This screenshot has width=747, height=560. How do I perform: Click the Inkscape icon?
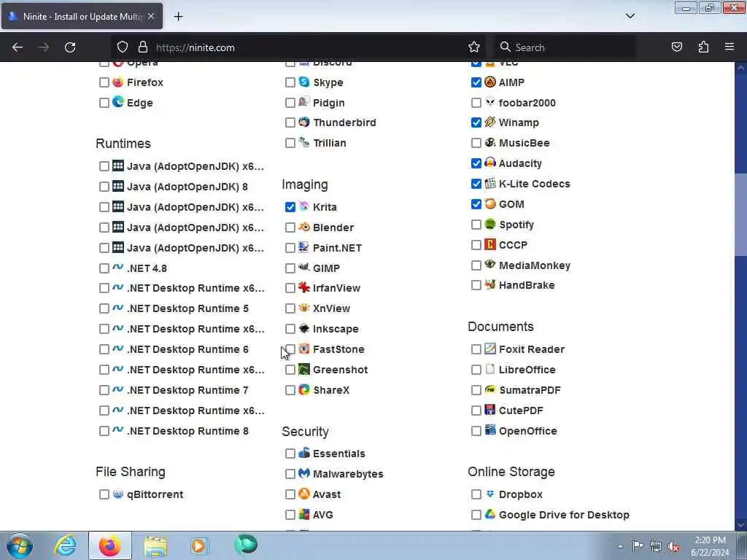point(304,329)
